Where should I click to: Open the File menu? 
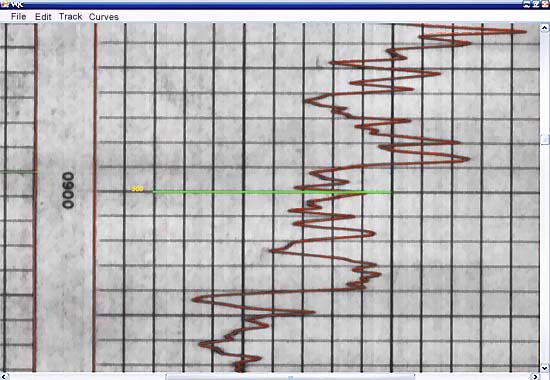tap(19, 16)
